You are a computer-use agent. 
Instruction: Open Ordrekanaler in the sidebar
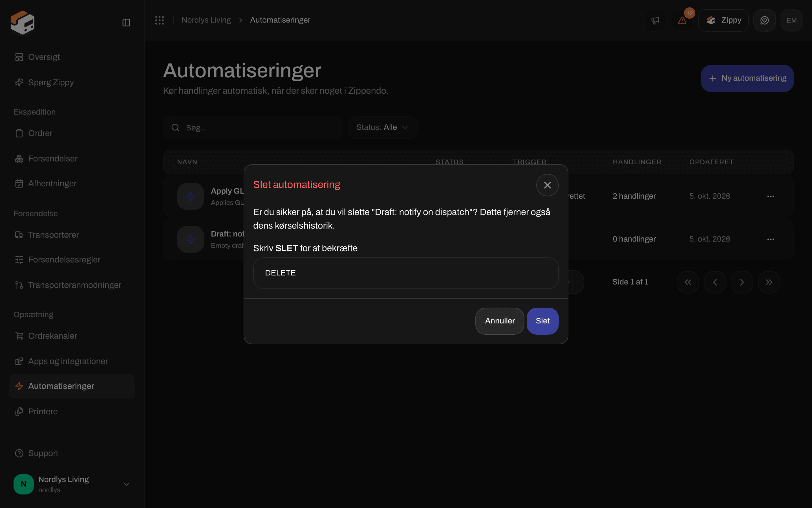point(72,336)
